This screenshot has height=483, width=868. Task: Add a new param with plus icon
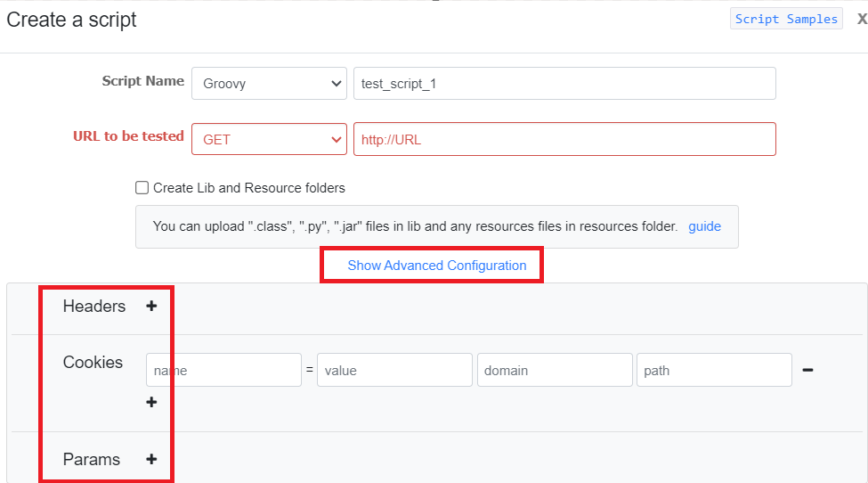[151, 459]
